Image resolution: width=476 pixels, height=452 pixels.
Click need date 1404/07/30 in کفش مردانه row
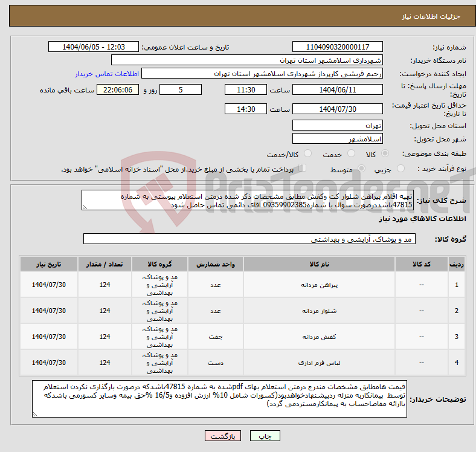coord(49,337)
